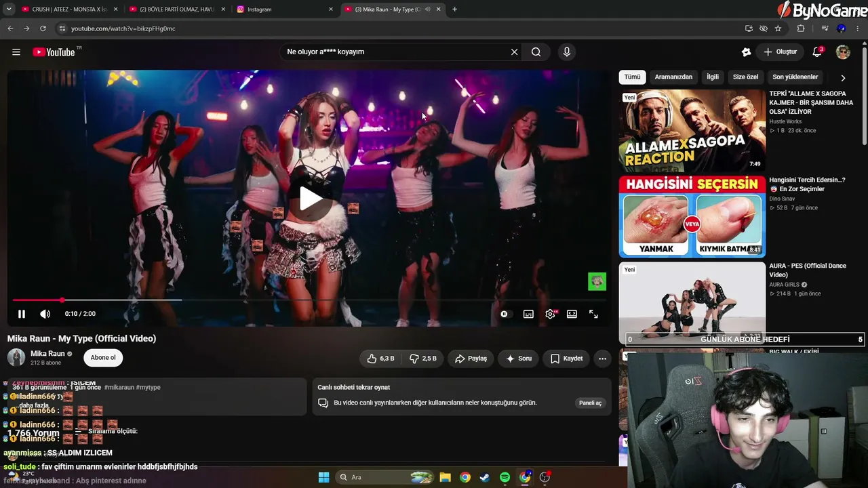Seek the video on the red progress bar
The image size is (868, 488).
coord(309,300)
